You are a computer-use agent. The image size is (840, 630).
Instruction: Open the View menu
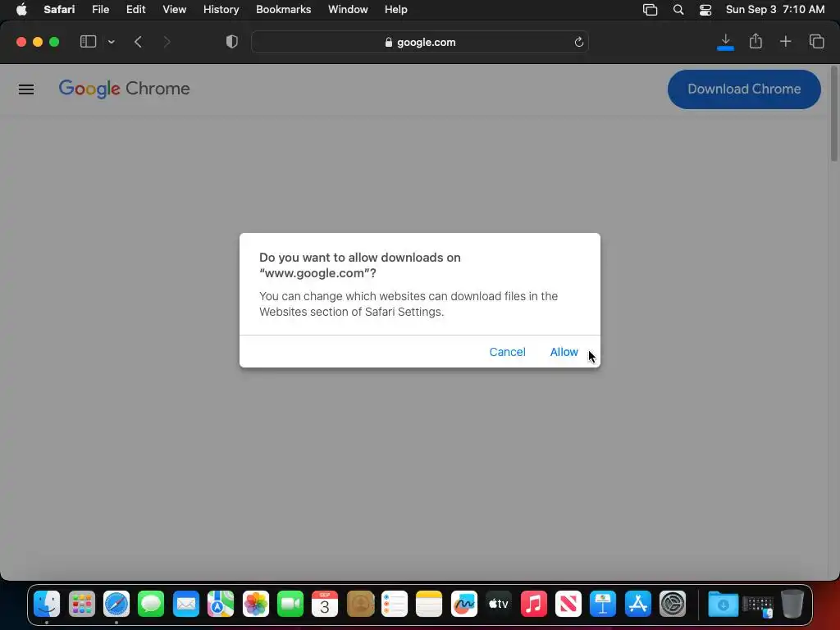point(174,10)
